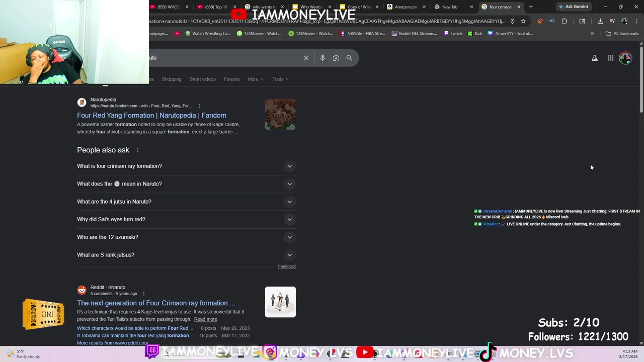Click the Reddit site favicon
Screen dimensions: 644x362
pyautogui.click(x=82, y=290)
